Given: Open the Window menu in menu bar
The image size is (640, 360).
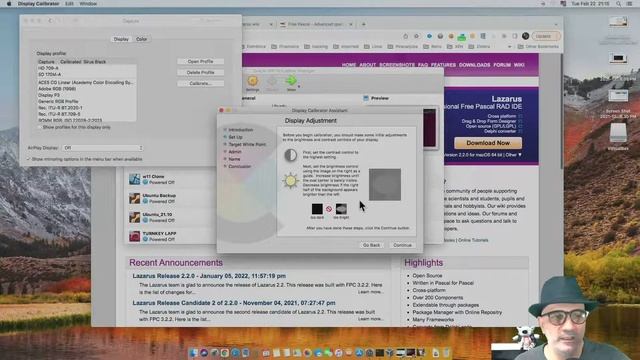Looking at the screenshot, I should pos(88,4).
